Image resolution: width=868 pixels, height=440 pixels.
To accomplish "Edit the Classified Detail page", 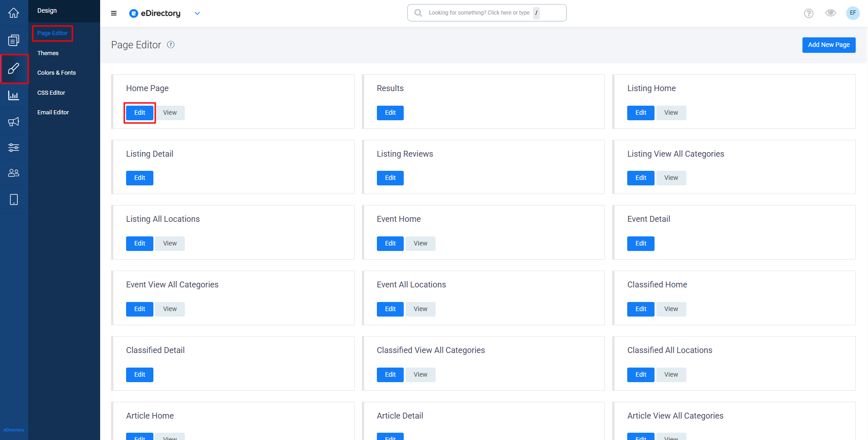I will click(140, 375).
